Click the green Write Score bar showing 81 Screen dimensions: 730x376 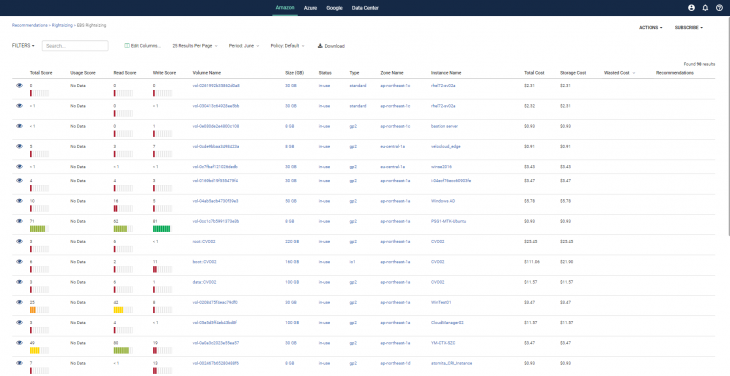(162, 229)
